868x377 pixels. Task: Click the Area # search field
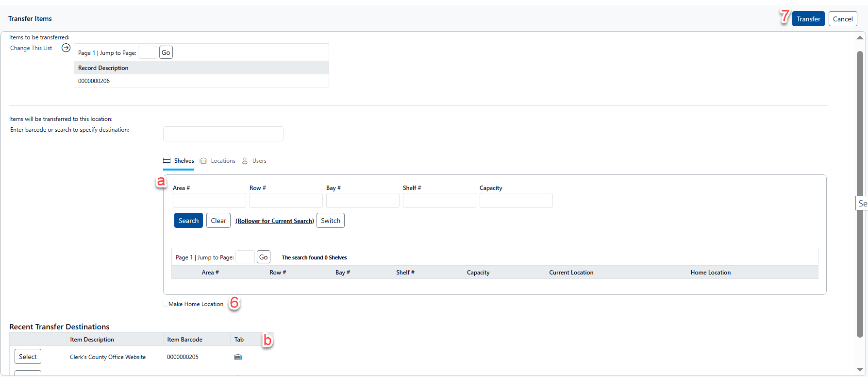209,200
